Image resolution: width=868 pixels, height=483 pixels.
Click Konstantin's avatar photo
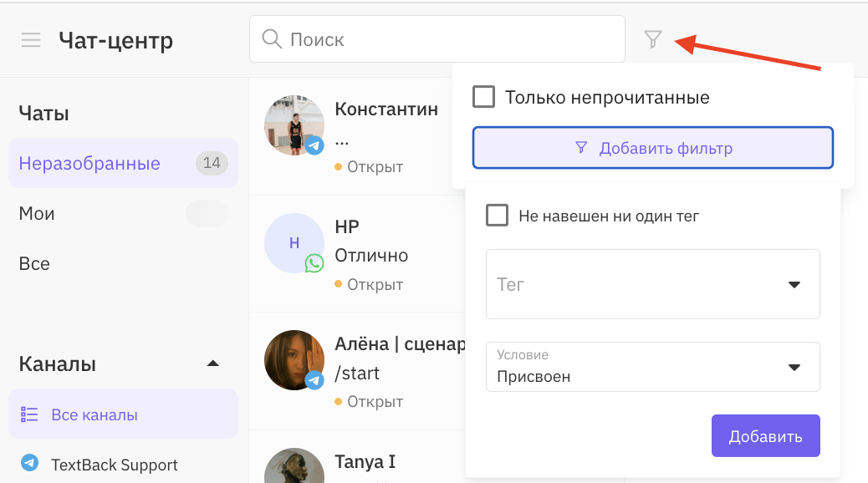tap(294, 125)
